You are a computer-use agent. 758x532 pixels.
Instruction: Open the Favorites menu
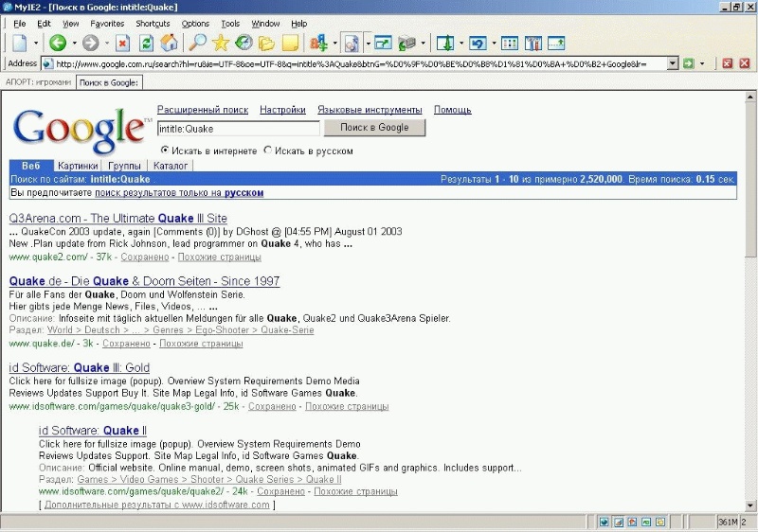coord(107,24)
